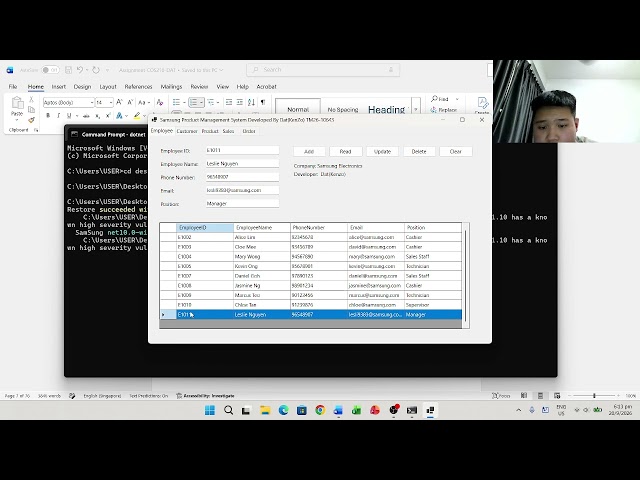Switch to Read Mode view in status bar

524,396
